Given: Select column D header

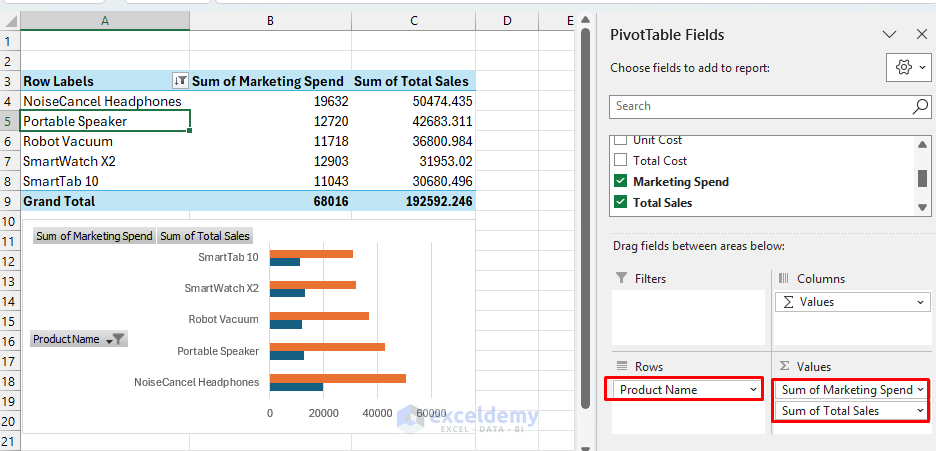Looking at the screenshot, I should pos(507,21).
